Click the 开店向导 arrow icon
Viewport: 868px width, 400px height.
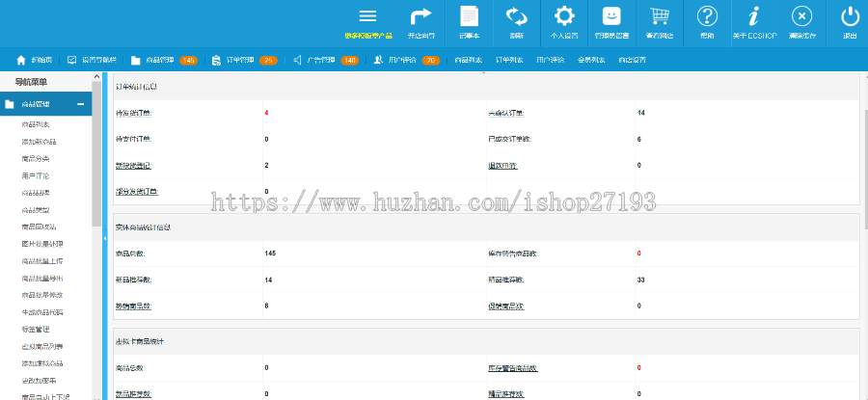420,16
